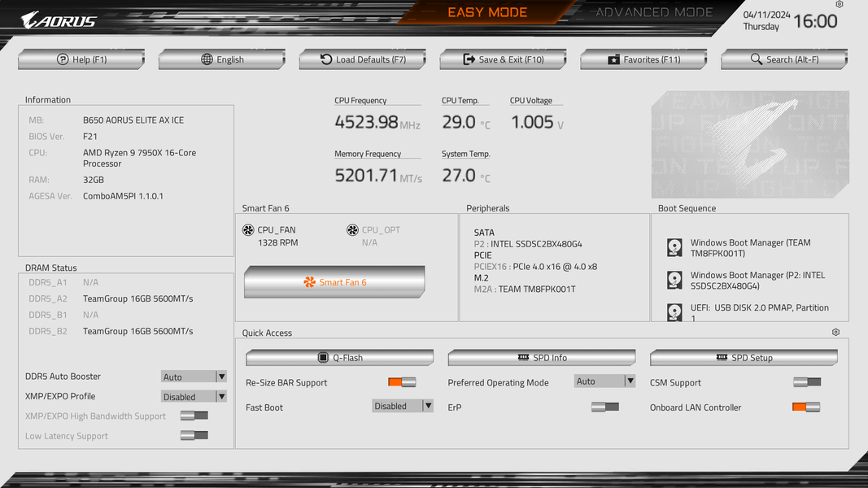Open Favorites (F11) button
868x488 pixels.
643,59
